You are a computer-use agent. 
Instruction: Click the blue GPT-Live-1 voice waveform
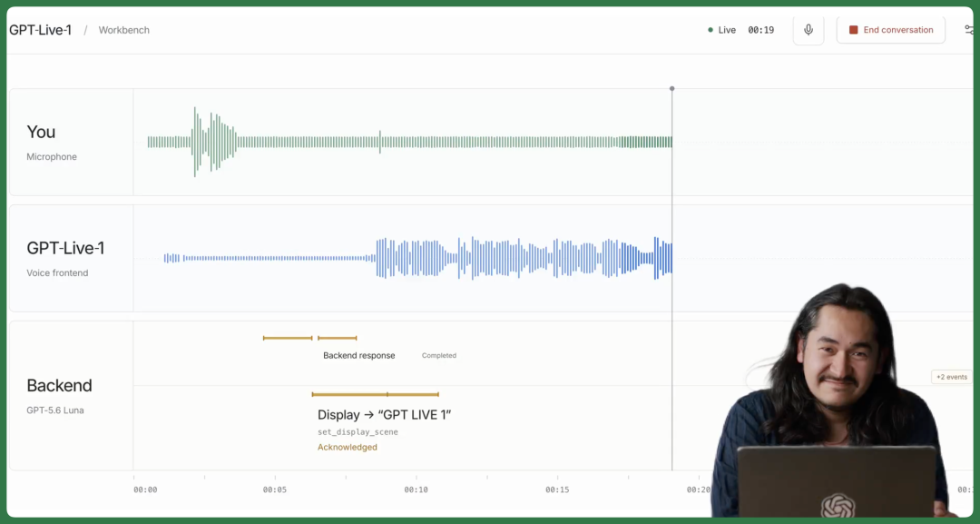[x=417, y=258]
